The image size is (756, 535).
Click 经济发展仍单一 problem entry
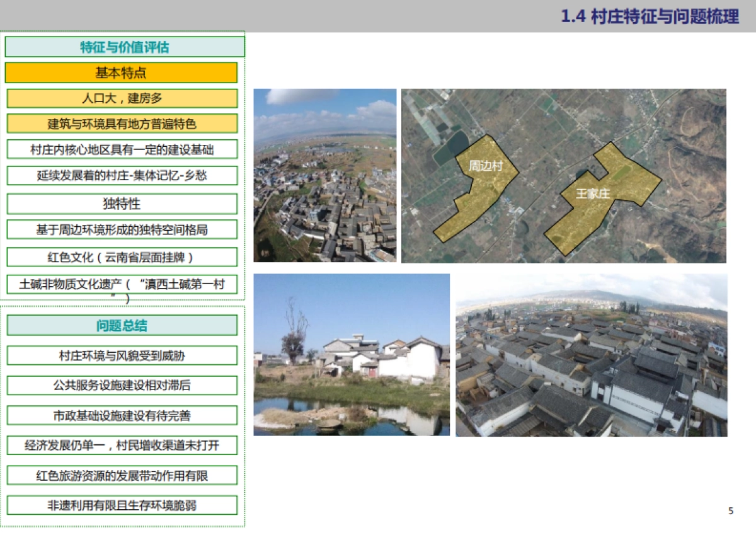(x=122, y=445)
